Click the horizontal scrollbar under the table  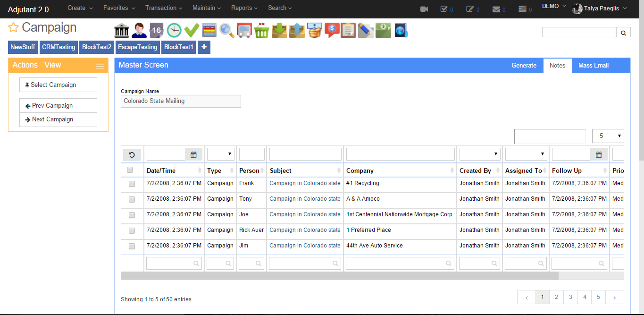(340, 276)
